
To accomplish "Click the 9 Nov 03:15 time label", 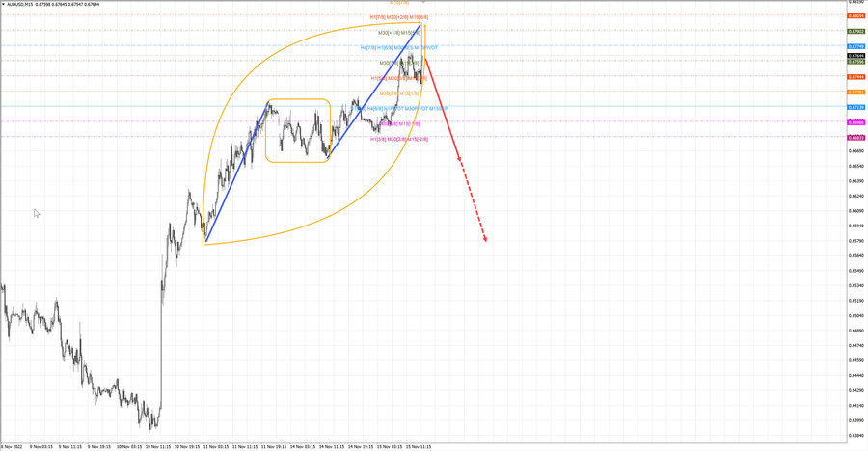I will pos(41,446).
